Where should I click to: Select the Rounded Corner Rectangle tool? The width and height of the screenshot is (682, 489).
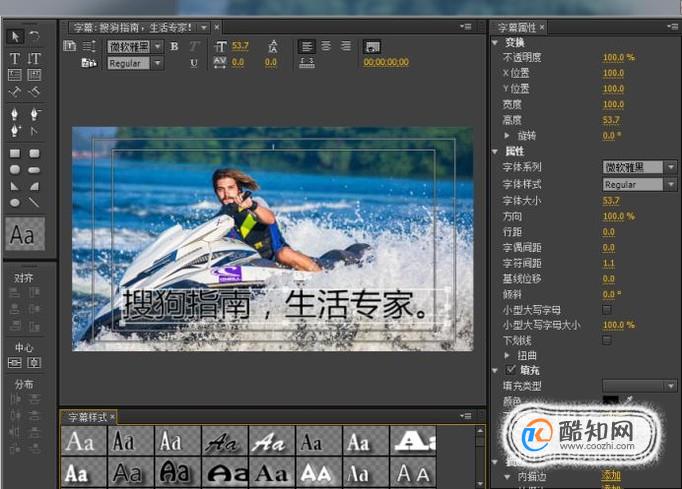click(x=34, y=153)
